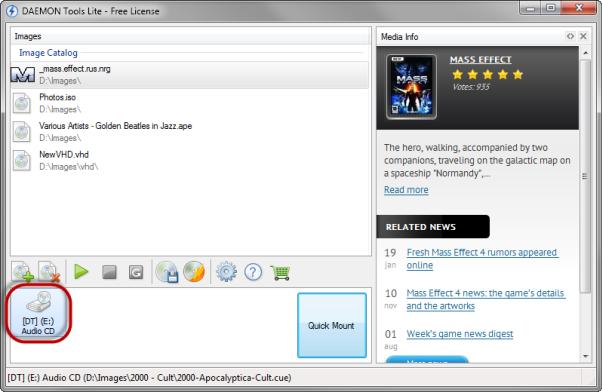Click the Image Catalog group header

[x=48, y=53]
